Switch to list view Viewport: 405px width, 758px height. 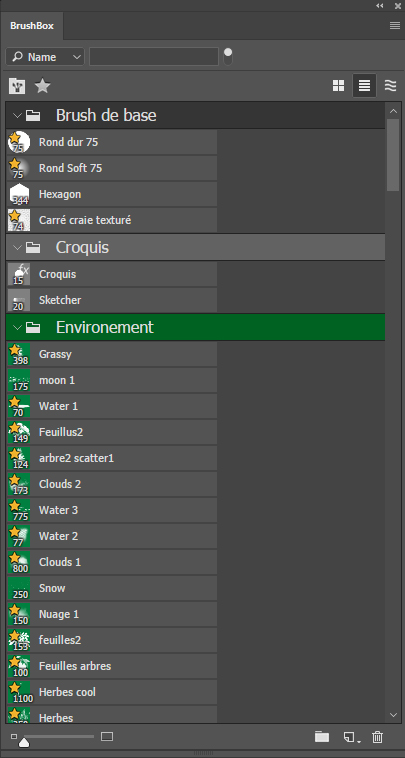[x=364, y=86]
